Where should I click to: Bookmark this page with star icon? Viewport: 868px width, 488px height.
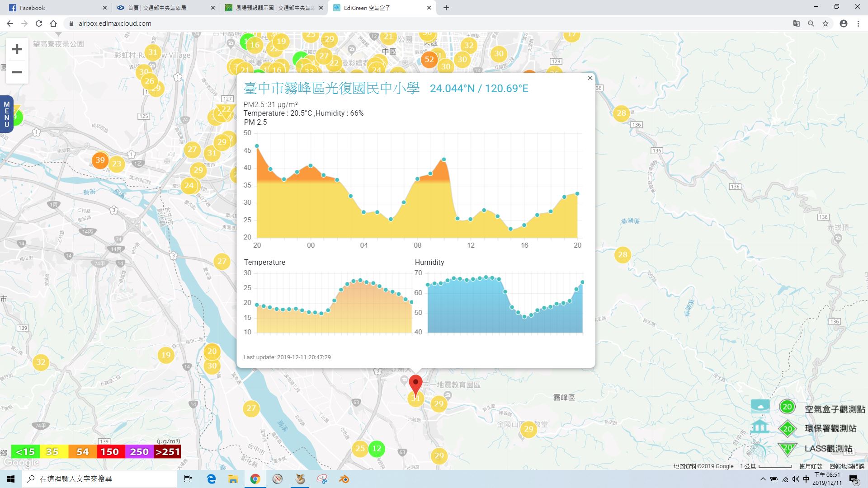(x=826, y=23)
